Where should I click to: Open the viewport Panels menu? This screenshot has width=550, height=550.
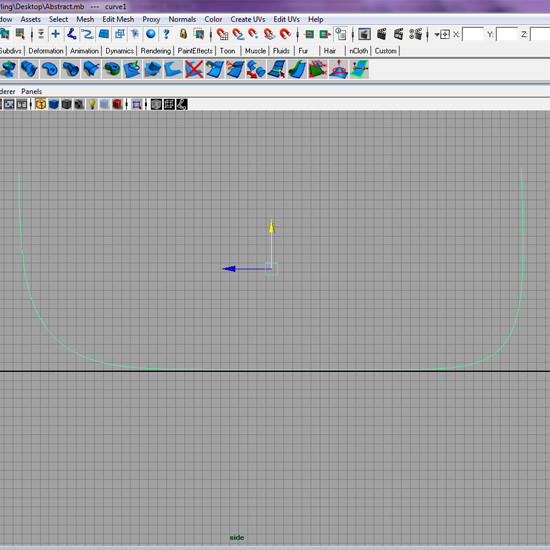(32, 92)
